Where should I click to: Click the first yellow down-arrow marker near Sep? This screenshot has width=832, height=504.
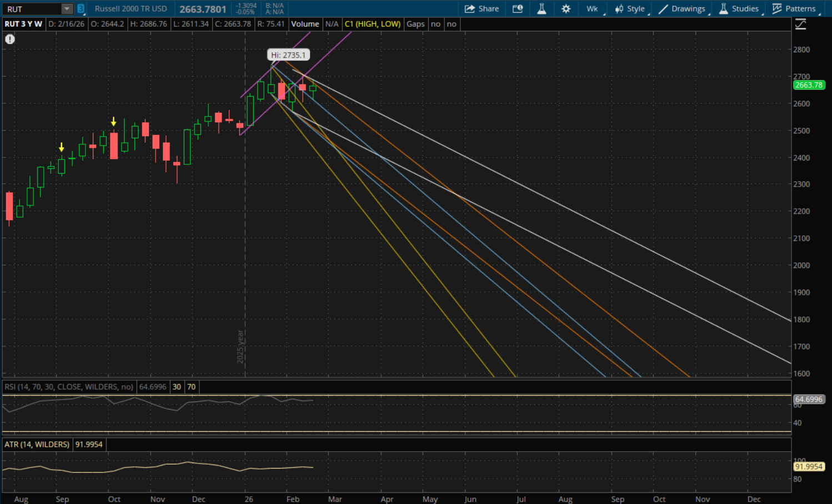pos(62,147)
